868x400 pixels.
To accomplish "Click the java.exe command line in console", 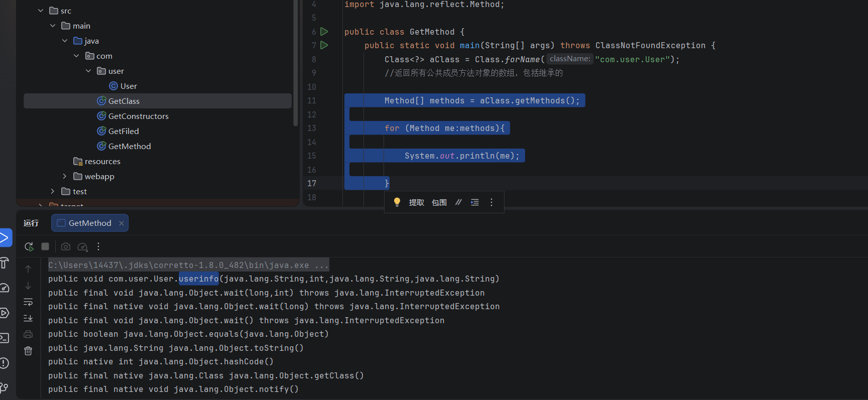I will pos(188,265).
